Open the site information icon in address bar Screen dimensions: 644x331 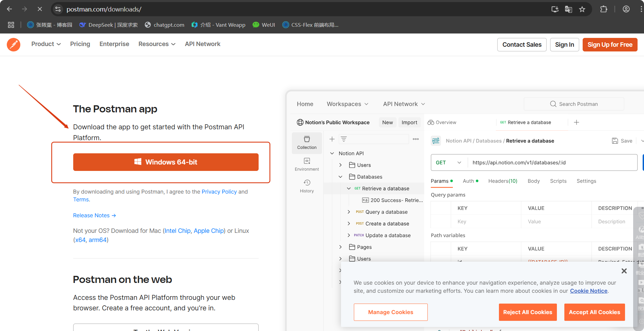(x=58, y=9)
